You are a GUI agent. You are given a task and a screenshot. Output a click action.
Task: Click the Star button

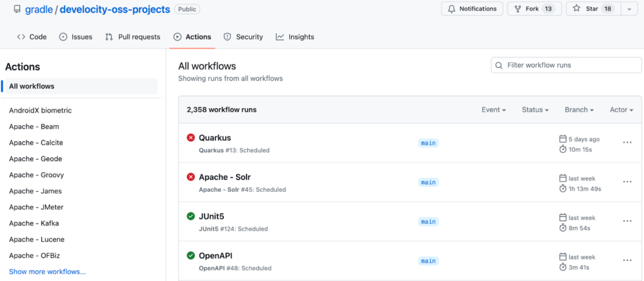click(594, 9)
